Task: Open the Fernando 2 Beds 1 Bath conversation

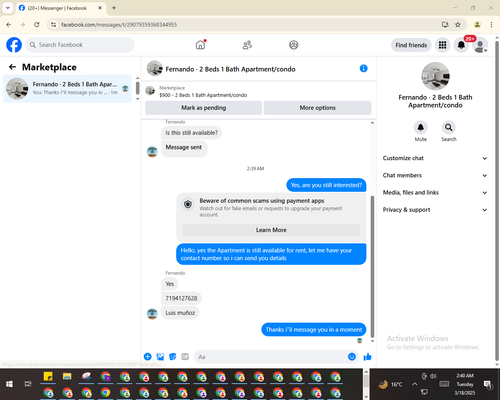Action: point(67,88)
